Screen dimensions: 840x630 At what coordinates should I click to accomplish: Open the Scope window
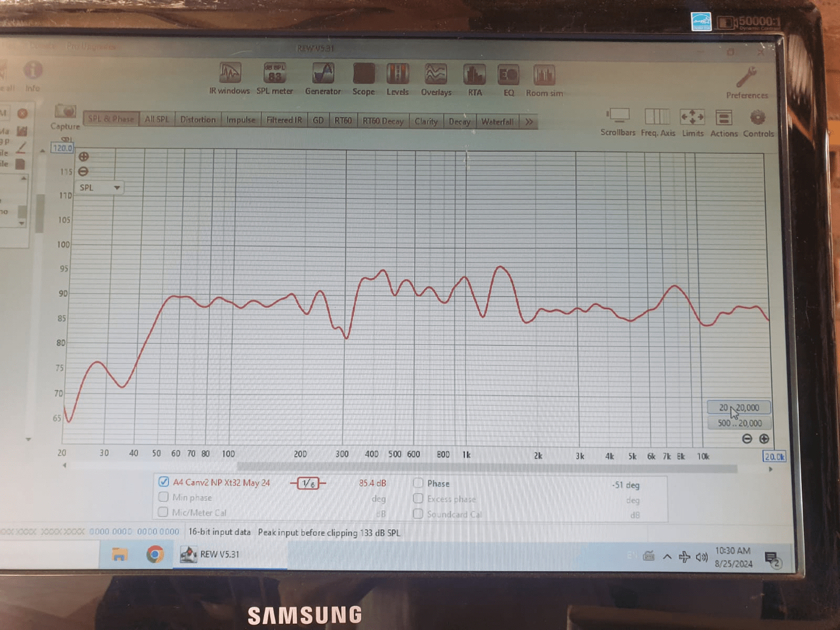[x=363, y=79]
